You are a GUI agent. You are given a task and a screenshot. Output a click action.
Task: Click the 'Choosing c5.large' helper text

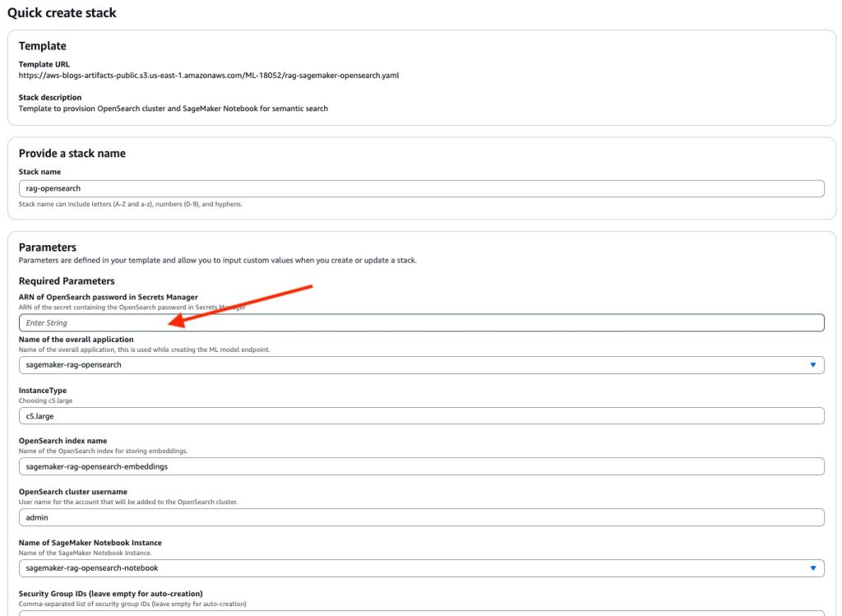[x=46, y=401]
